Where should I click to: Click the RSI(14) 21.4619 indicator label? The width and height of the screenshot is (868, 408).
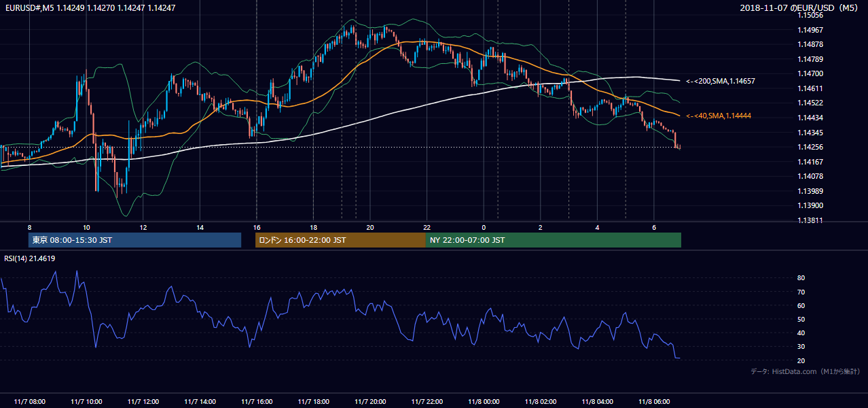click(30, 258)
